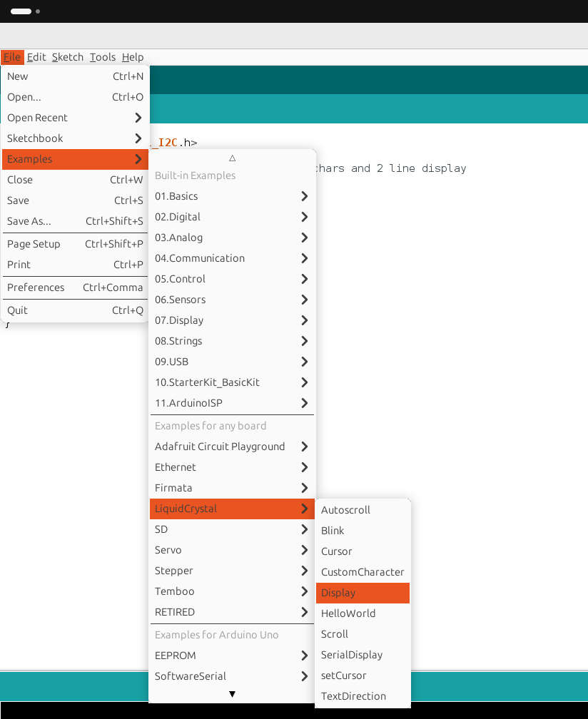The image size is (588, 719).
Task: Expand the SoftwareSerial examples
Action: 232,676
